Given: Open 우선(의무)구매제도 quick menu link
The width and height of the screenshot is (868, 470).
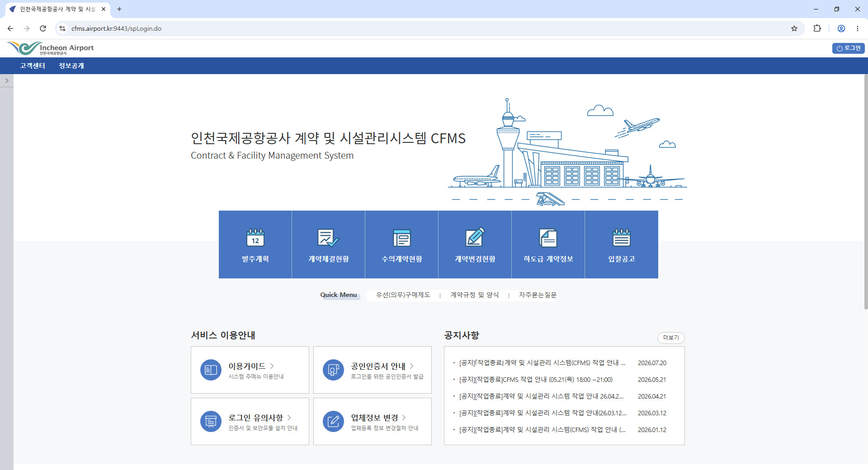Looking at the screenshot, I should click(x=403, y=295).
